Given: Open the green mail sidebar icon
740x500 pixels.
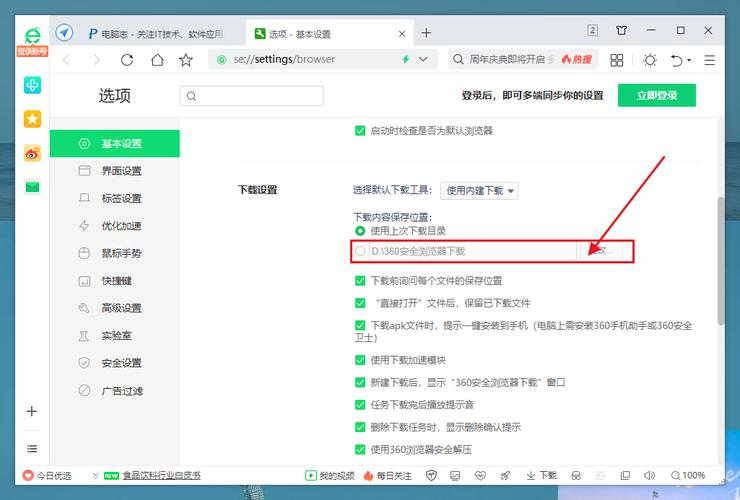Looking at the screenshot, I should point(32,187).
